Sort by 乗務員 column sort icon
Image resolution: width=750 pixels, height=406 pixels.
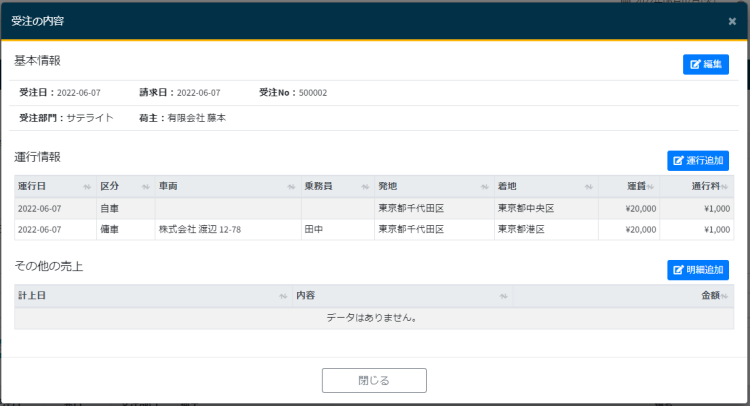[x=364, y=187]
